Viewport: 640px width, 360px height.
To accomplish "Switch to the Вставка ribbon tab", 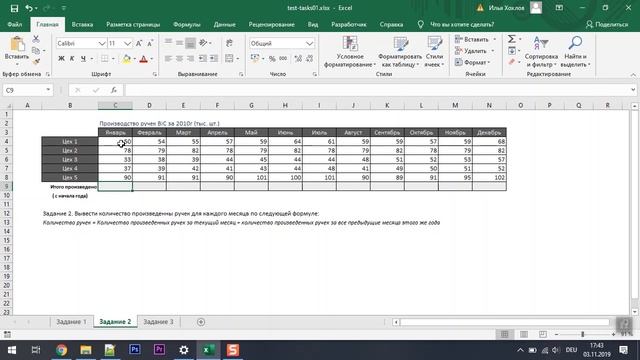I will 82,24.
